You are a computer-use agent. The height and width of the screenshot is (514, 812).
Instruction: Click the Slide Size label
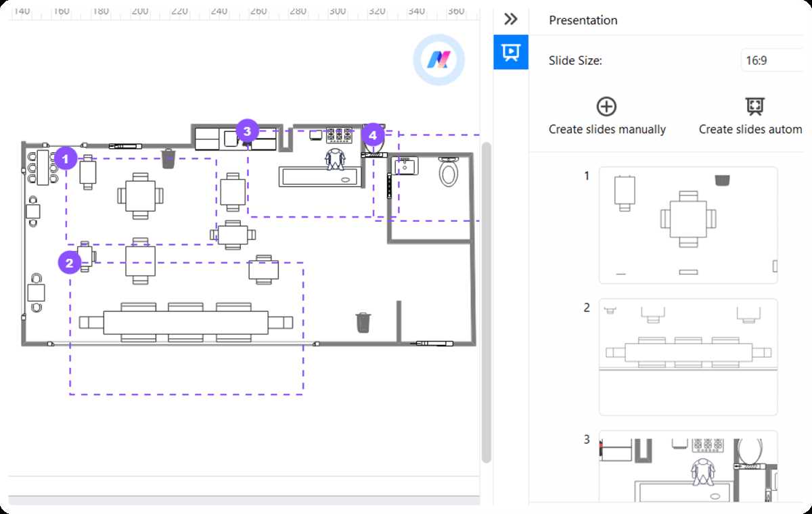tap(575, 60)
